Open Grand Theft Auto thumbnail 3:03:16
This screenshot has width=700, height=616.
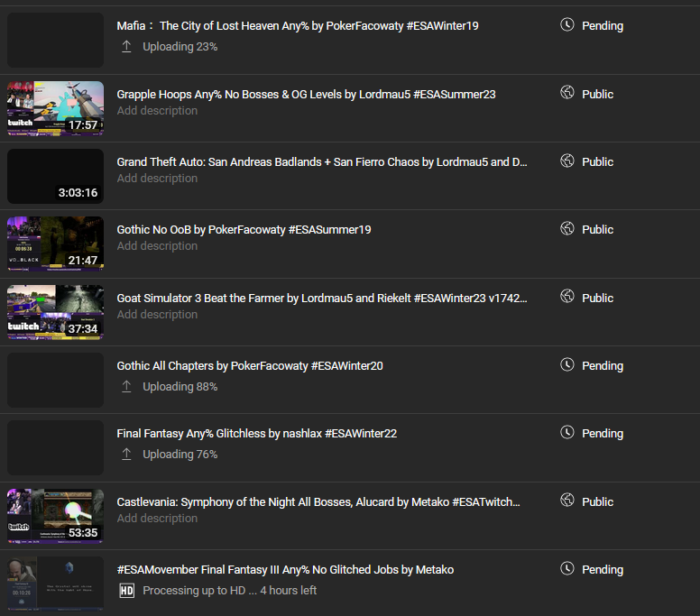point(55,176)
